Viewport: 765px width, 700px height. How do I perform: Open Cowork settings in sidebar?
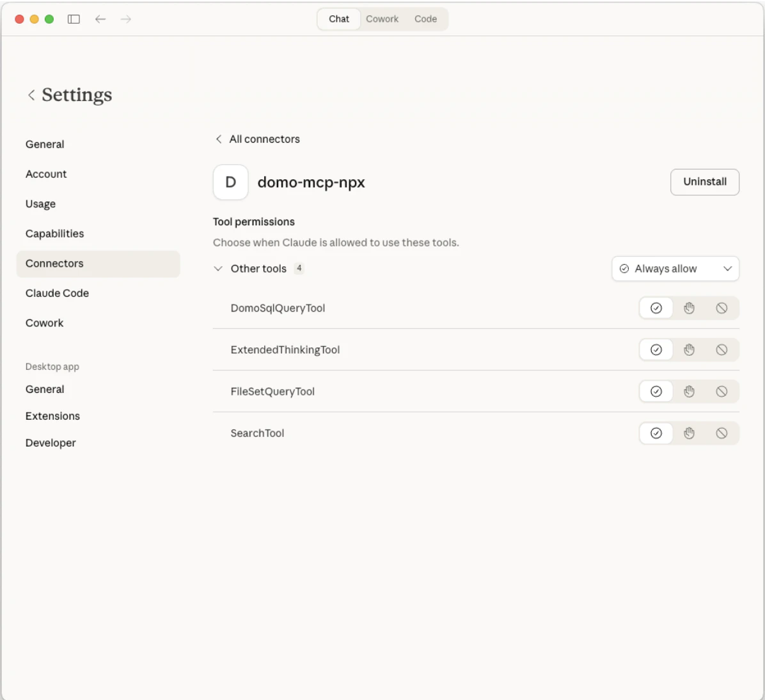(x=98, y=323)
